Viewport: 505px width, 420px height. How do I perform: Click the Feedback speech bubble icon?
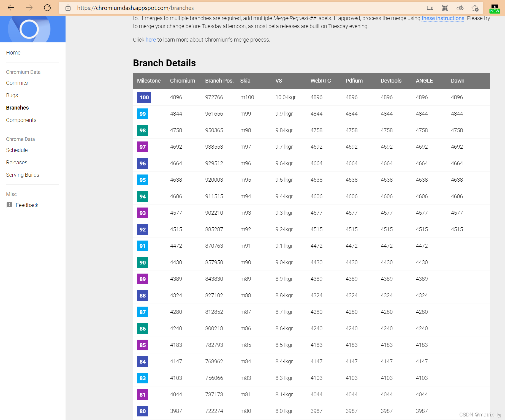pyautogui.click(x=9, y=205)
